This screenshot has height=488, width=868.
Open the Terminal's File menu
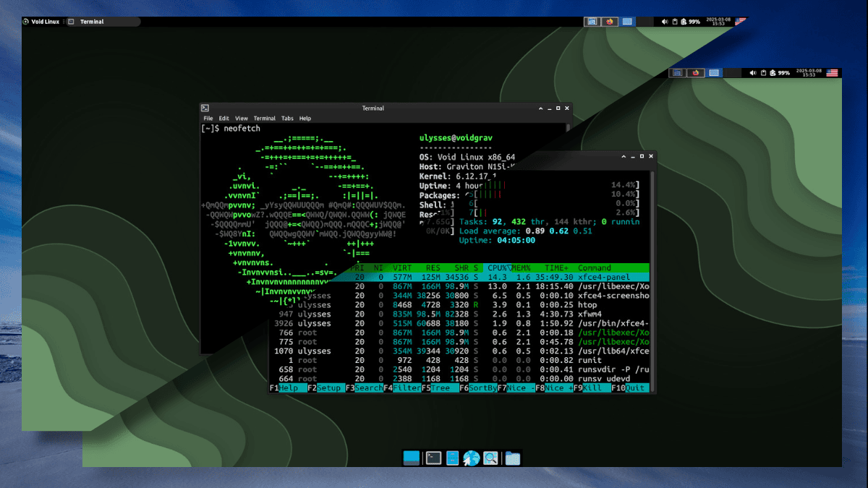click(208, 118)
